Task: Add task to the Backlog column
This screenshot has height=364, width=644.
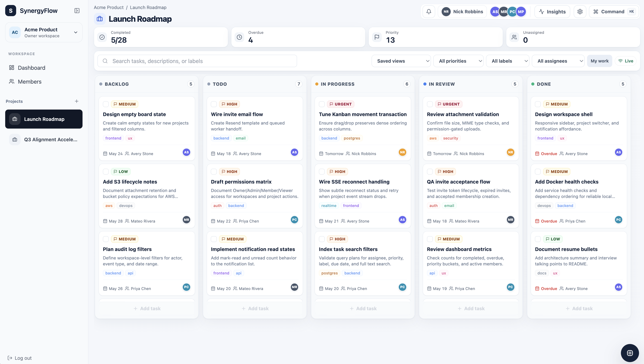Action: (x=147, y=308)
